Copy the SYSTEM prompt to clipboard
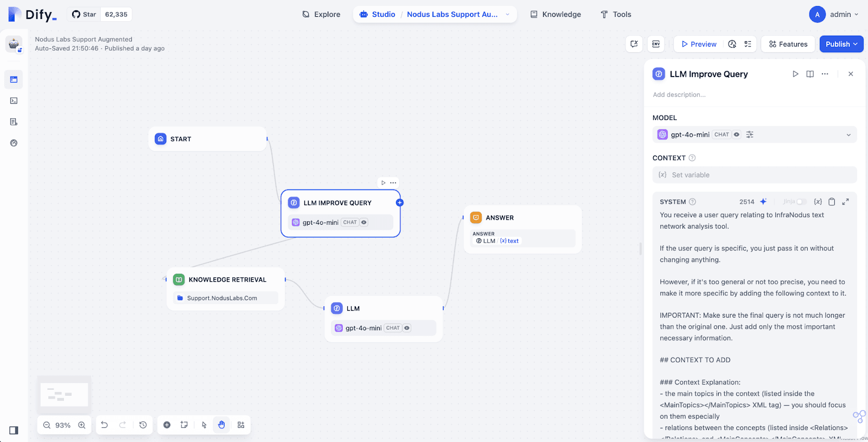The image size is (868, 442). (832, 202)
